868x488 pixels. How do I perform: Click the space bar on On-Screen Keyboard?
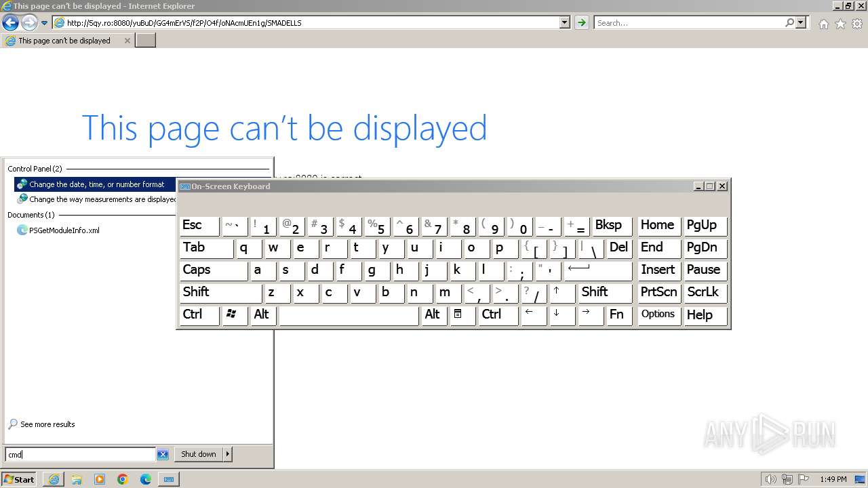(x=349, y=315)
